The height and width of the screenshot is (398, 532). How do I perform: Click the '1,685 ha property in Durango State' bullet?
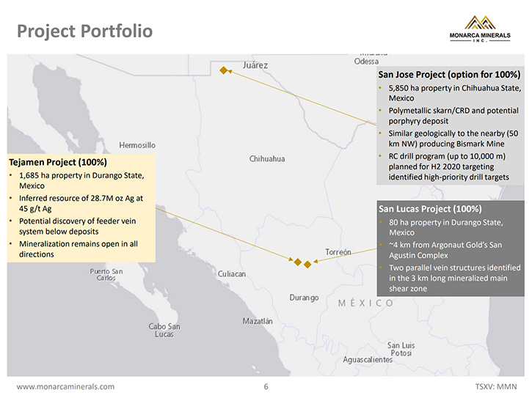point(81,181)
